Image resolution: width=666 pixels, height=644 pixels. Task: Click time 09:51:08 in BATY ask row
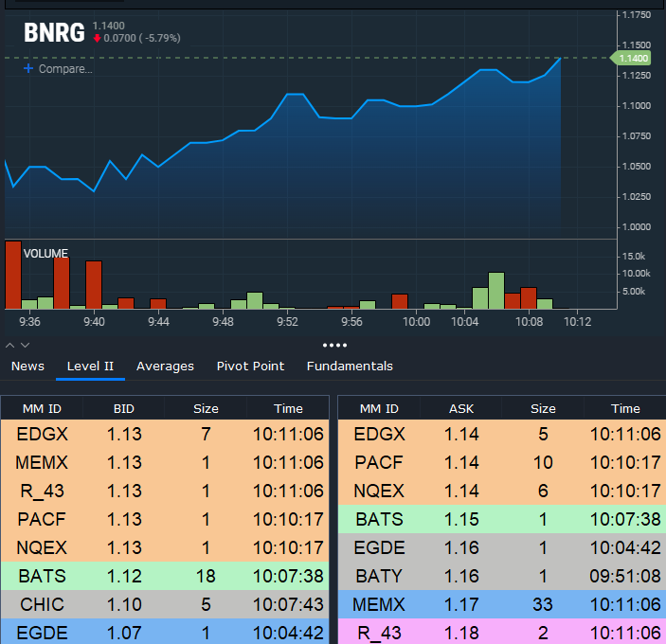[x=625, y=576]
